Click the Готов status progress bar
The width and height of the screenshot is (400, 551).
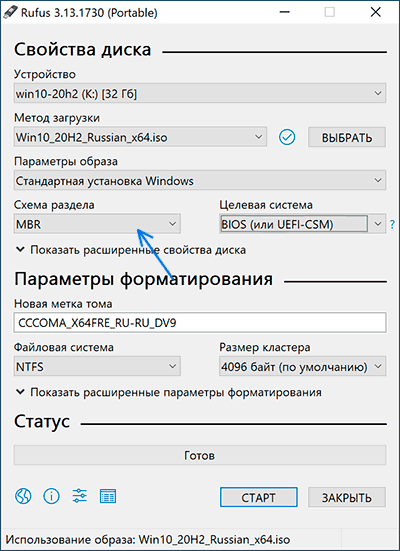pyautogui.click(x=200, y=455)
